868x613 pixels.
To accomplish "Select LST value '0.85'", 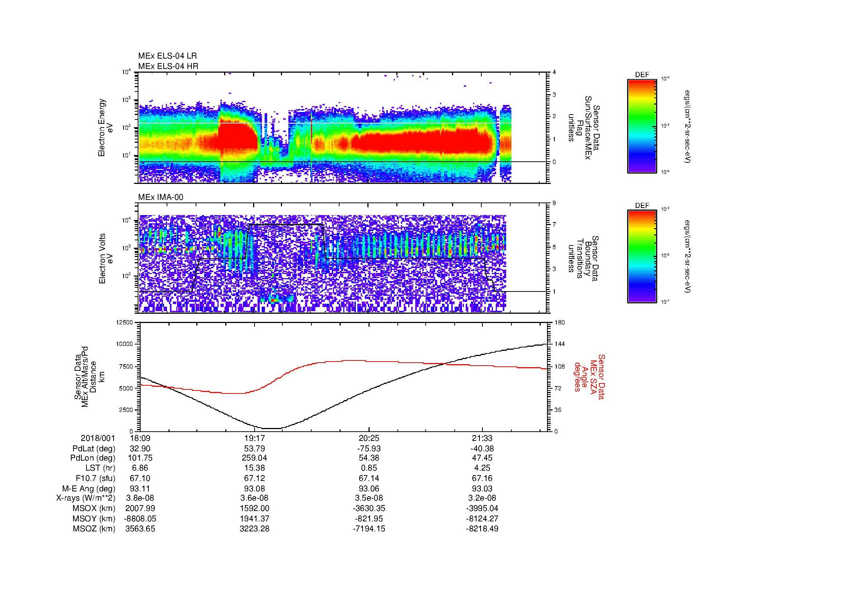I will (x=369, y=468).
